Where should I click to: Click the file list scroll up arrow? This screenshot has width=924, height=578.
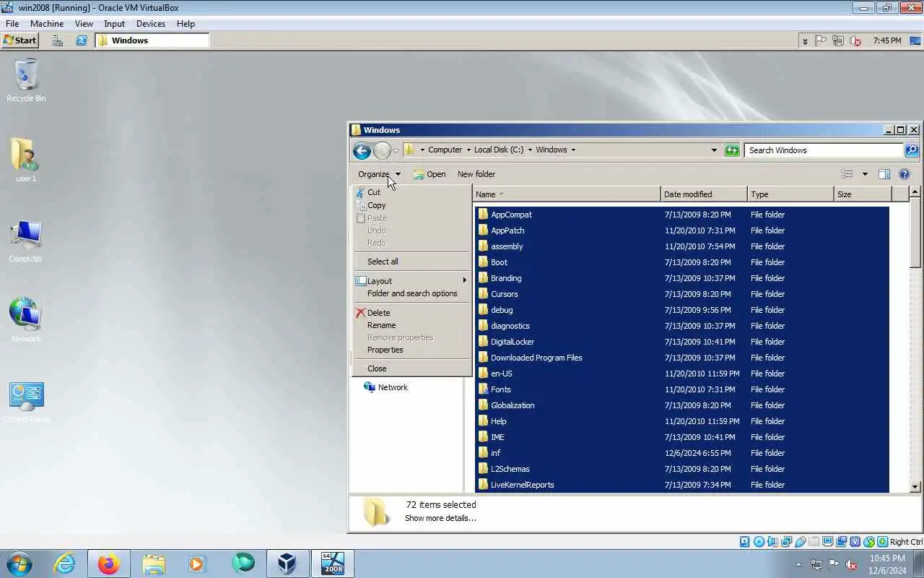click(x=915, y=192)
